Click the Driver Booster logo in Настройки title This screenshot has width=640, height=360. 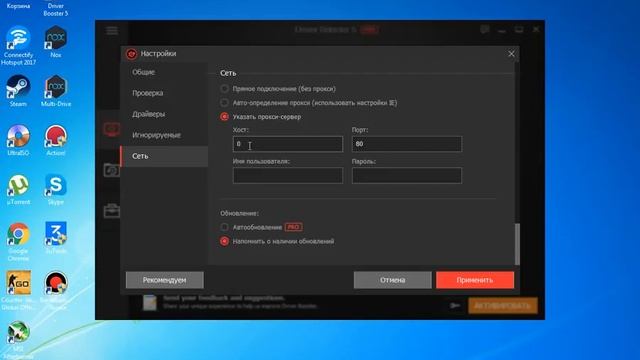[131, 54]
